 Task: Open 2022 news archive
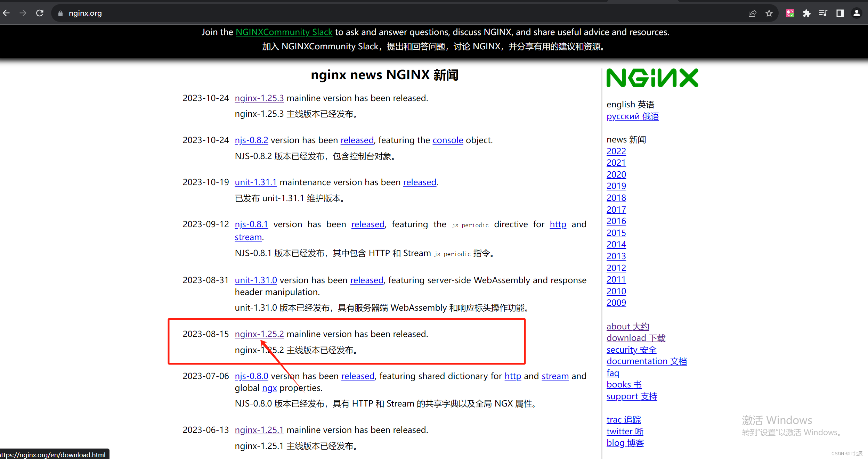tap(616, 151)
